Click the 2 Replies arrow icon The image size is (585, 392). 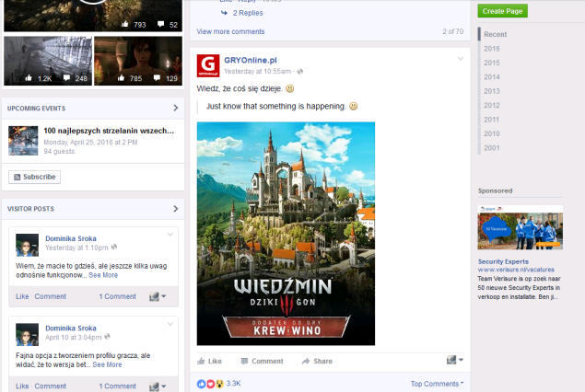224,13
